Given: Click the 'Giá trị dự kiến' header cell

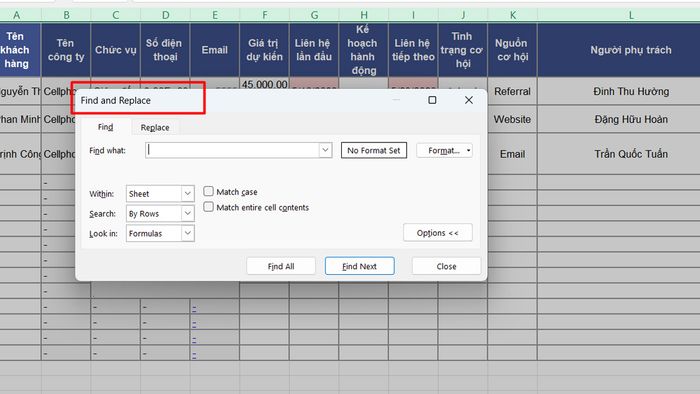Looking at the screenshot, I should 264,50.
